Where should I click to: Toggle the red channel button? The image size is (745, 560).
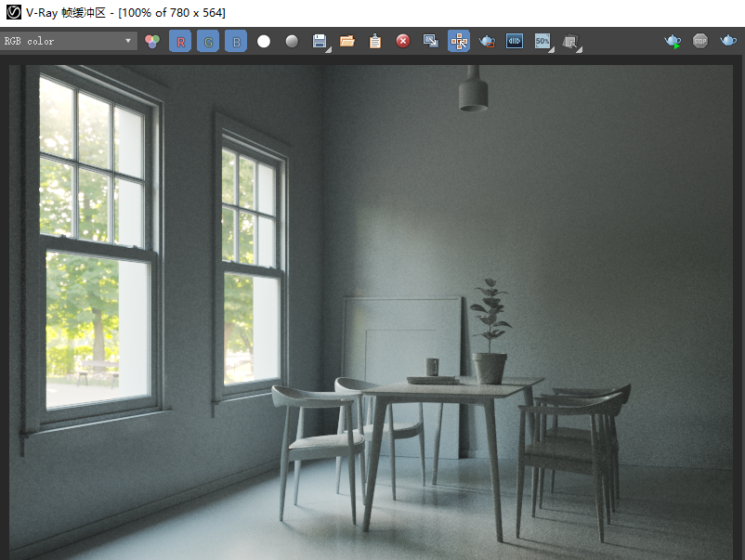point(180,41)
